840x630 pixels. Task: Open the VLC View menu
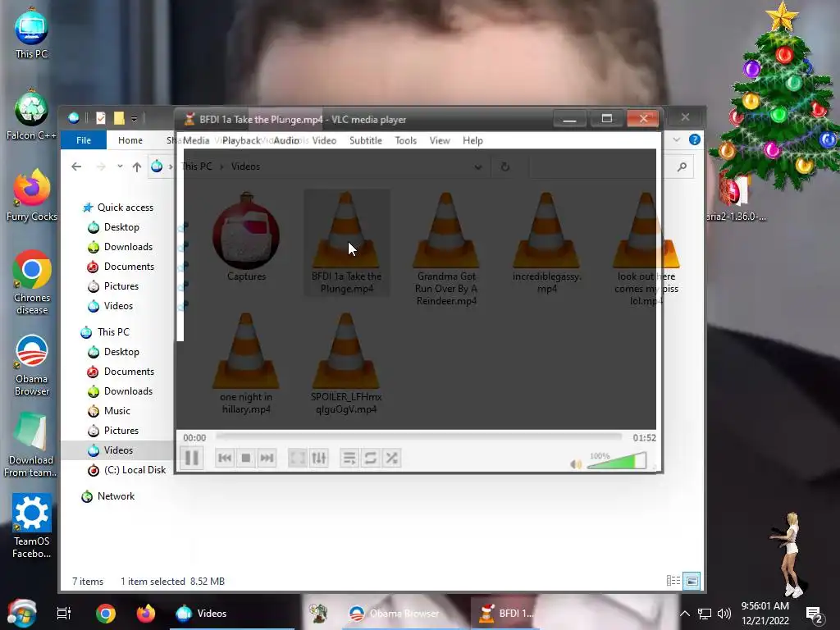(440, 140)
